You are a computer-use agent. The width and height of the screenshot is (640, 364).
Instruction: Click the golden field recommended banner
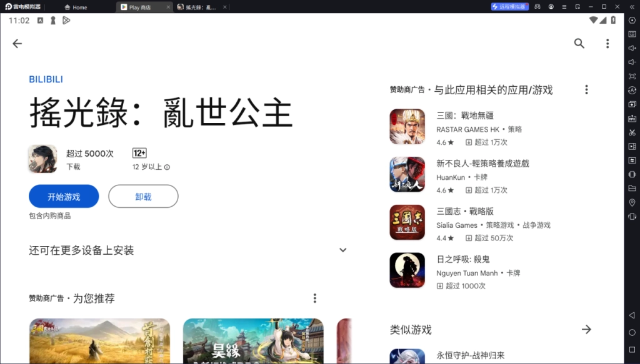click(99, 341)
